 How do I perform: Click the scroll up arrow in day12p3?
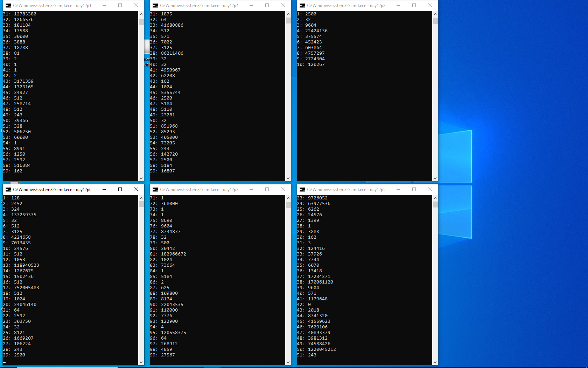pyautogui.click(x=288, y=198)
